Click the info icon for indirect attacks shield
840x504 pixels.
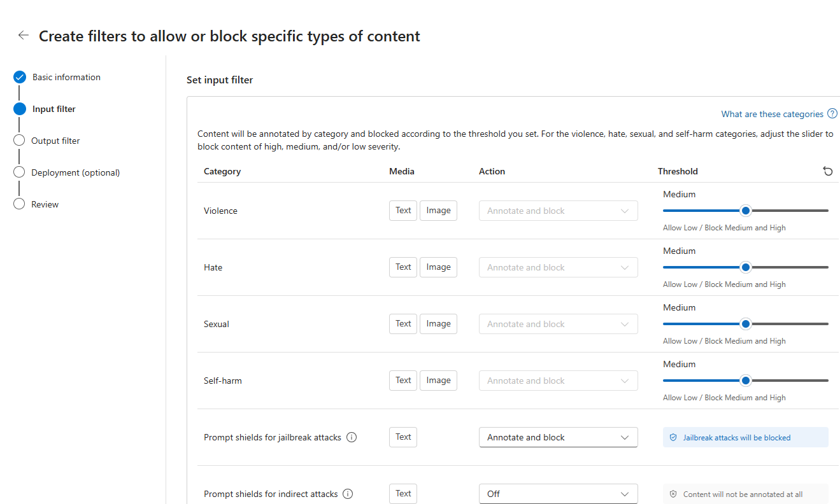(347, 494)
